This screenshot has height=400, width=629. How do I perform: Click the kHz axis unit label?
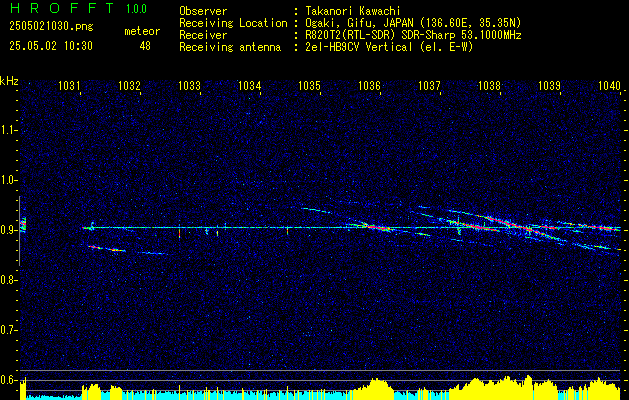pyautogui.click(x=9, y=81)
